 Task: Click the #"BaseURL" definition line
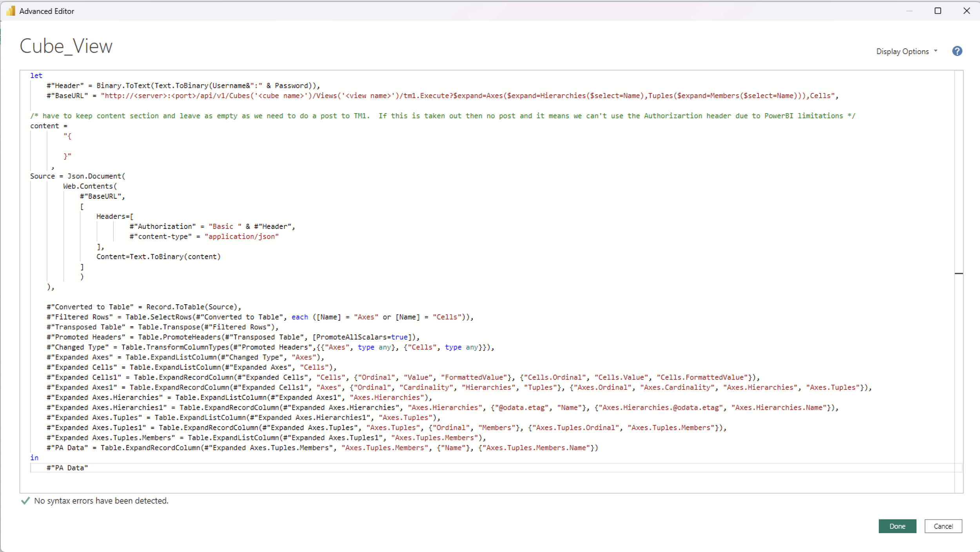pyautogui.click(x=442, y=96)
